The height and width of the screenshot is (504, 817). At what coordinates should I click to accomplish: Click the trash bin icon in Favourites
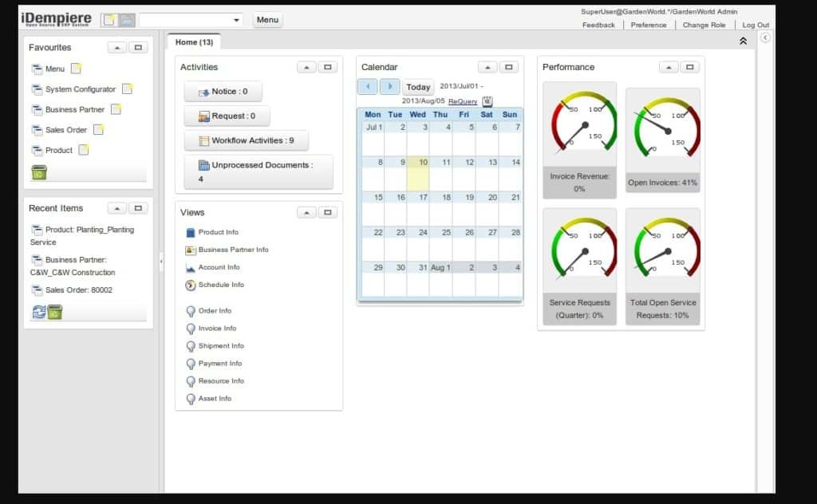[39, 172]
